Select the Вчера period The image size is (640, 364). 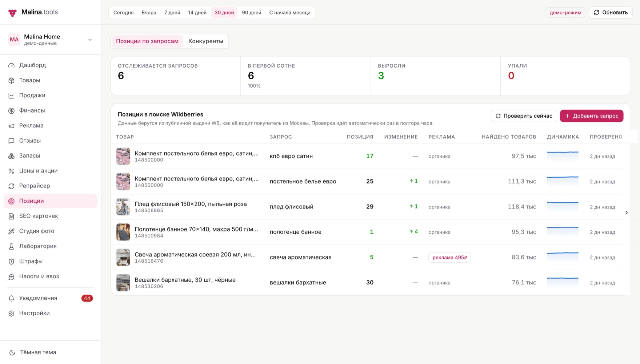pyautogui.click(x=149, y=13)
